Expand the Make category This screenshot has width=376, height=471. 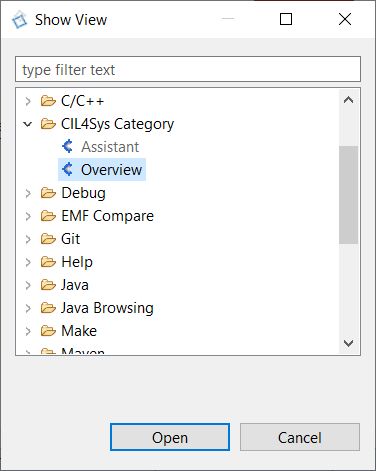pyautogui.click(x=28, y=331)
